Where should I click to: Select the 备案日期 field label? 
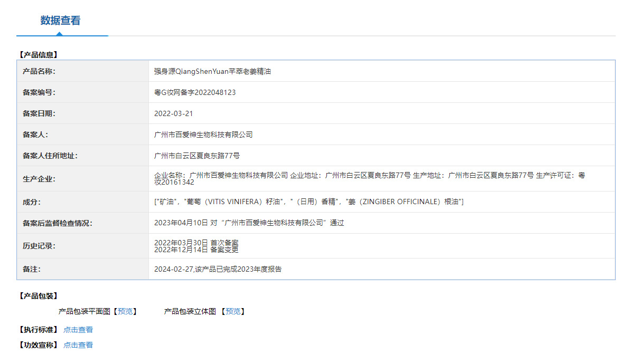tap(39, 113)
